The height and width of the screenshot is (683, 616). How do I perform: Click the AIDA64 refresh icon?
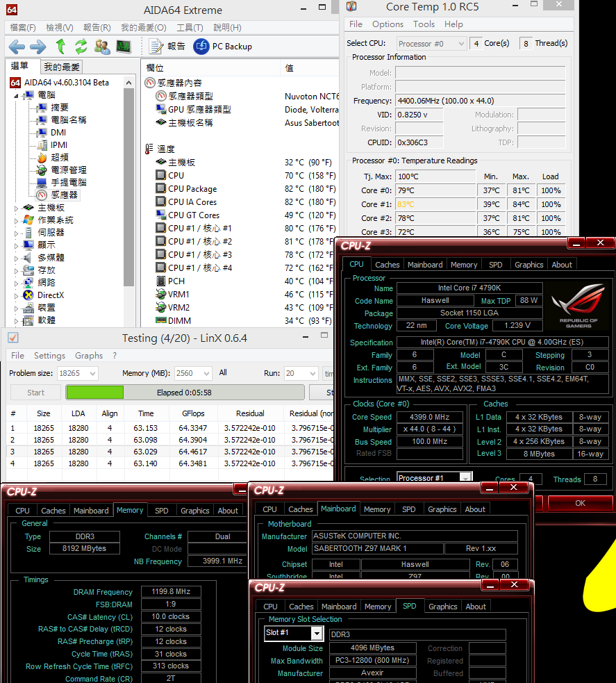click(x=81, y=46)
